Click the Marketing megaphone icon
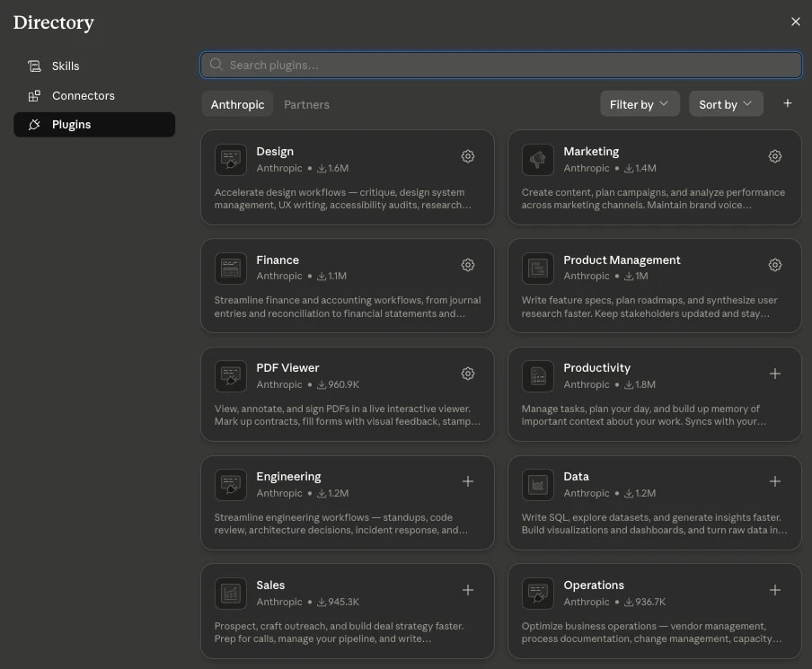This screenshot has height=669, width=812. 537,160
